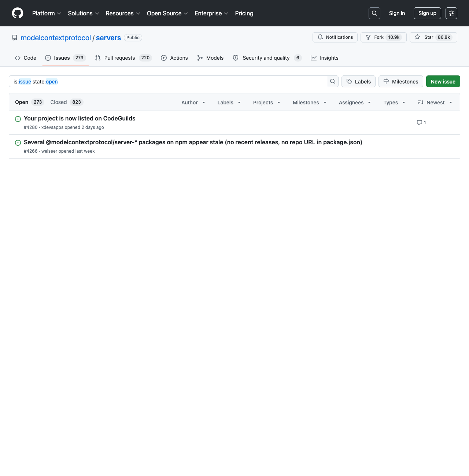Image resolution: width=469 pixels, height=476 pixels.
Task: Open the Projects filter dropdown
Action: 267,103
